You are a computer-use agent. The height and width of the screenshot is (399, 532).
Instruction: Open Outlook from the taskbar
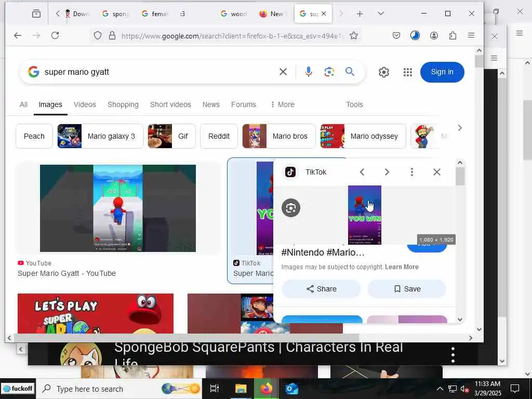292,389
